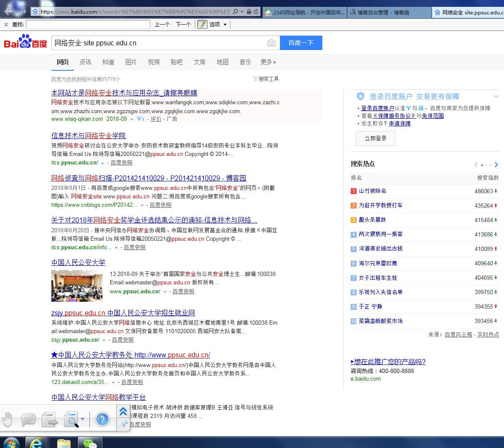Click the speech bubble comment icon
Screen dimensions: 504x448
coord(28,420)
